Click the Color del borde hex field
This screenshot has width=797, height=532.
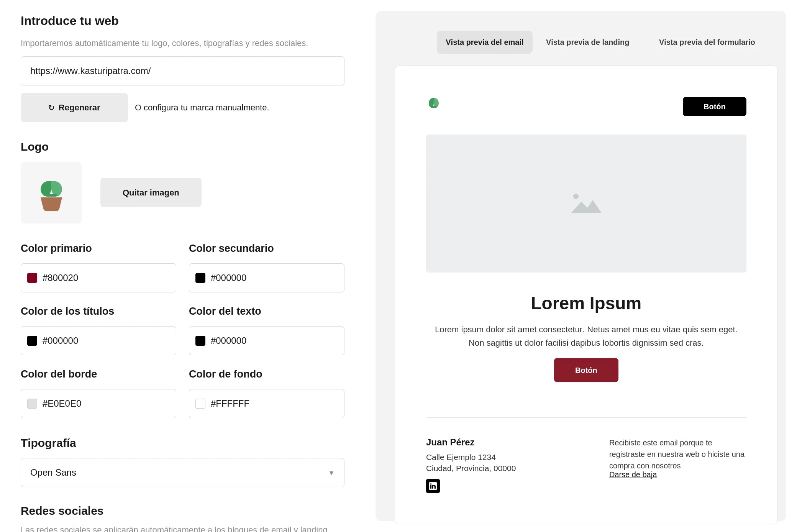point(98,404)
